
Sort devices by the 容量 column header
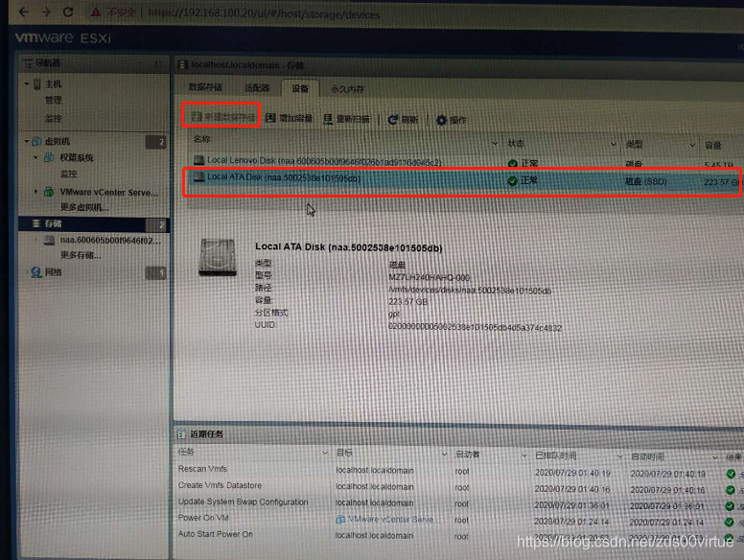[x=712, y=145]
